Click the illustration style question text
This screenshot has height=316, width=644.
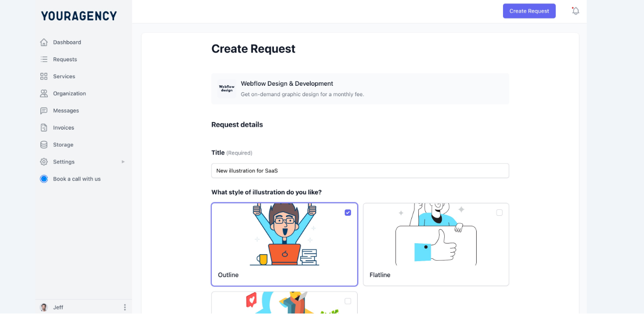pos(266,192)
